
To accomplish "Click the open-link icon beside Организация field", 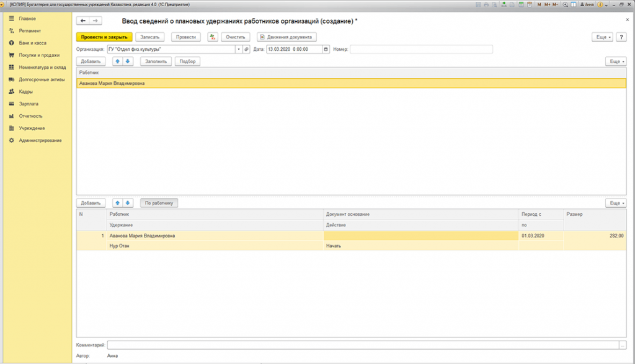I will click(246, 50).
